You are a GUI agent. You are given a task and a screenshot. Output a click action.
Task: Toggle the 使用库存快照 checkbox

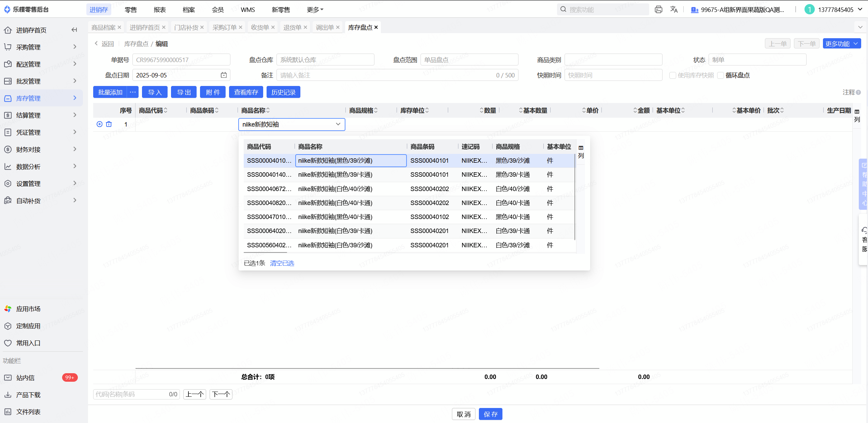pos(672,75)
